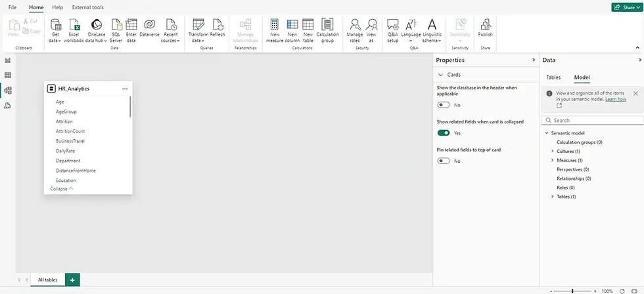The height and width of the screenshot is (294, 644).
Task: Collapse the Cards section
Action: [x=441, y=75]
